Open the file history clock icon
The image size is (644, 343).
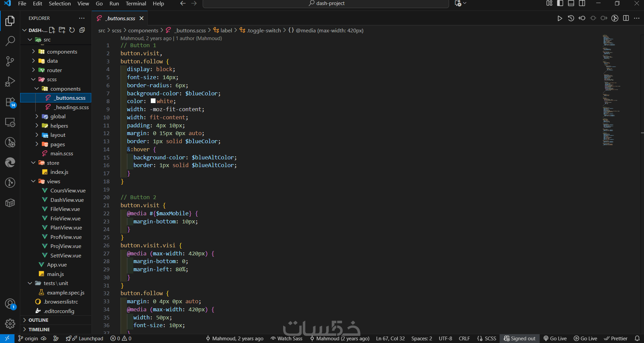pos(571,18)
